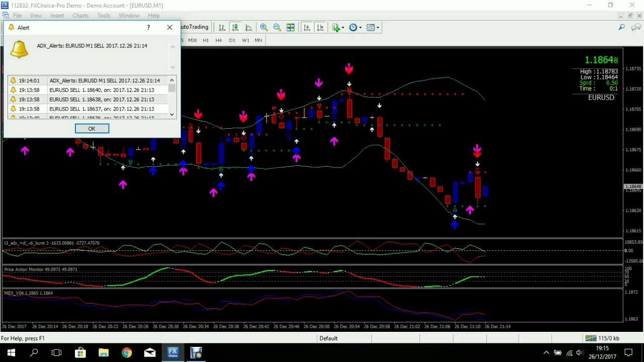This screenshot has width=644, height=362.
Task: Click the EURUSD symbol label on chart
Action: click(x=601, y=98)
